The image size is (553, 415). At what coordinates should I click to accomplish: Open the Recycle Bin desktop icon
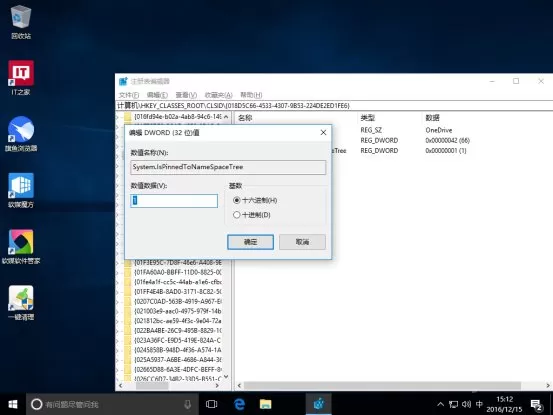[21, 22]
